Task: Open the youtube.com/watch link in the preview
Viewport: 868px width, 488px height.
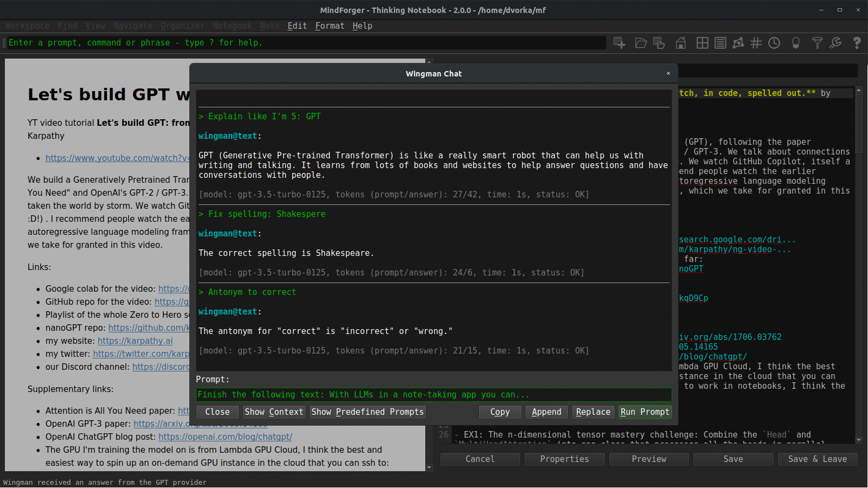Action: [x=118, y=158]
